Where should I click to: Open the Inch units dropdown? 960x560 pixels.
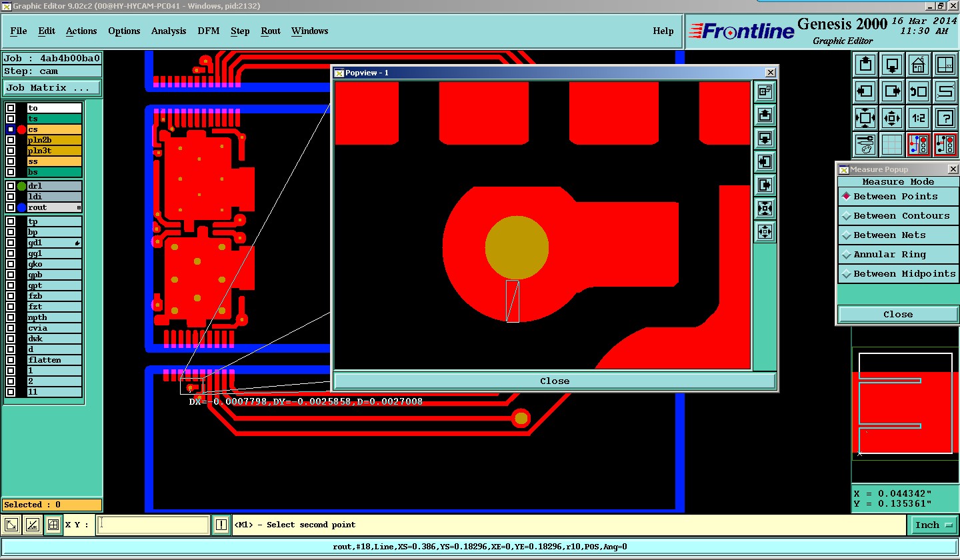point(933,525)
